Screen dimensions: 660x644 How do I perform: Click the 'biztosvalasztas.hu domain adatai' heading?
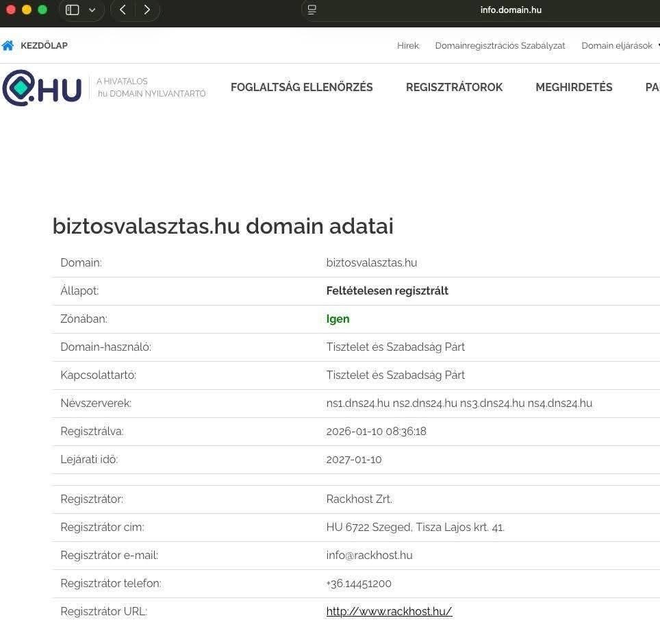pos(223,226)
